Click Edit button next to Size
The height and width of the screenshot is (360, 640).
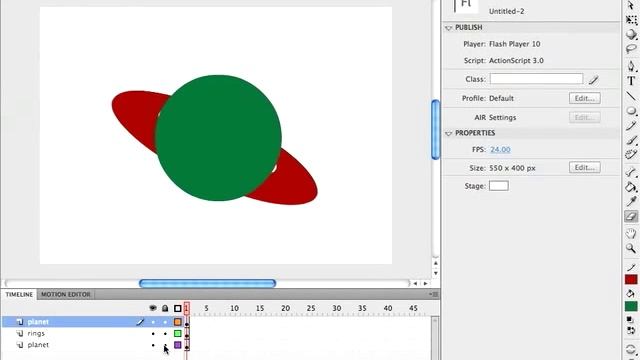point(584,168)
